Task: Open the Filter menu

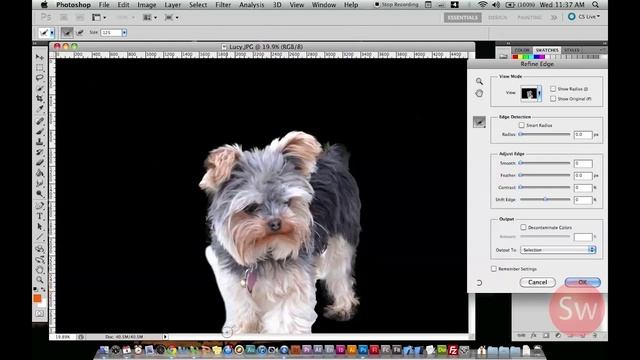Action: pyautogui.click(x=223, y=5)
